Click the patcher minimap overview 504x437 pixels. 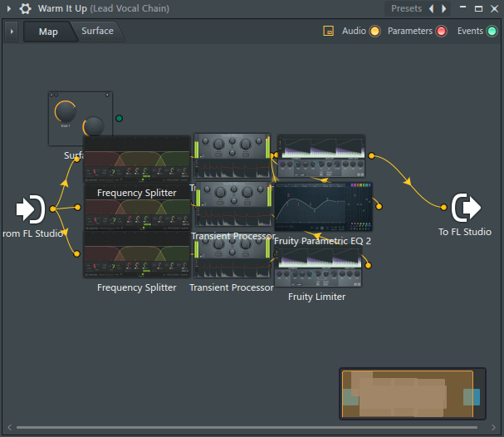(x=413, y=394)
